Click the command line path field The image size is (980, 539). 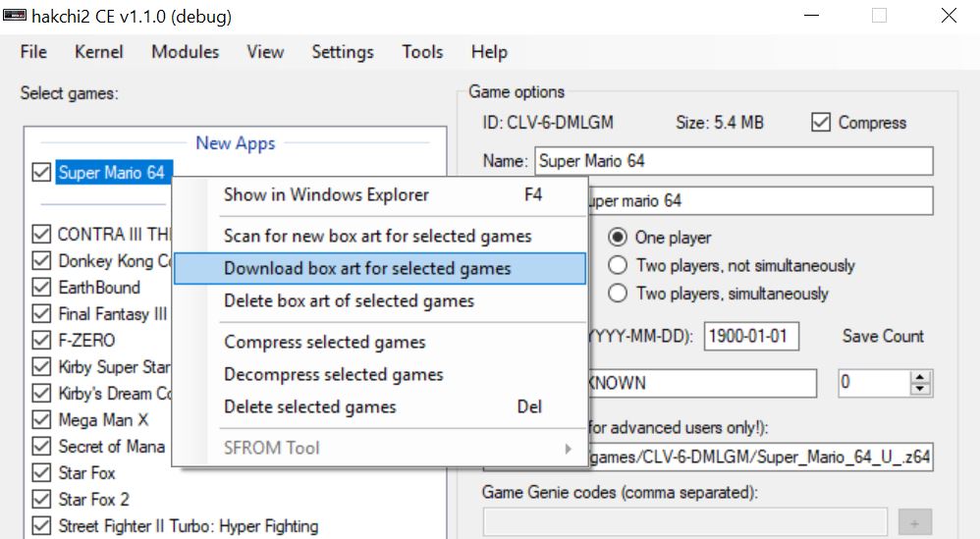coord(760,458)
